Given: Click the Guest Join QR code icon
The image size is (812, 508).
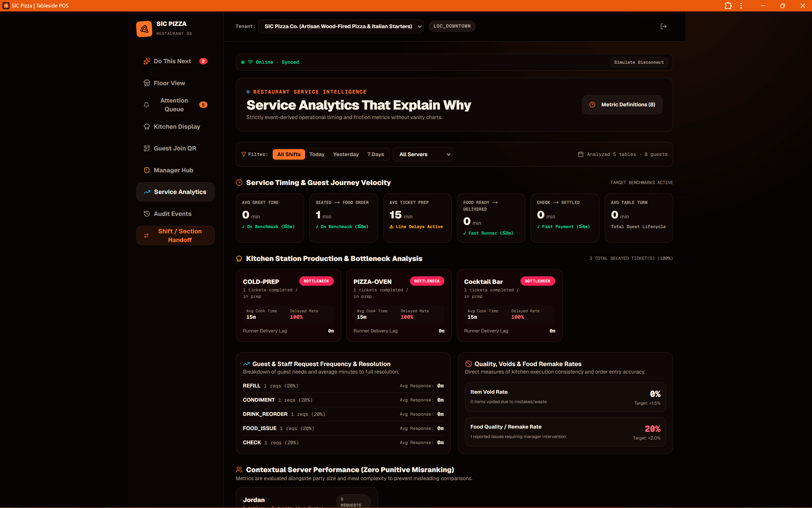Looking at the screenshot, I should click(x=147, y=148).
